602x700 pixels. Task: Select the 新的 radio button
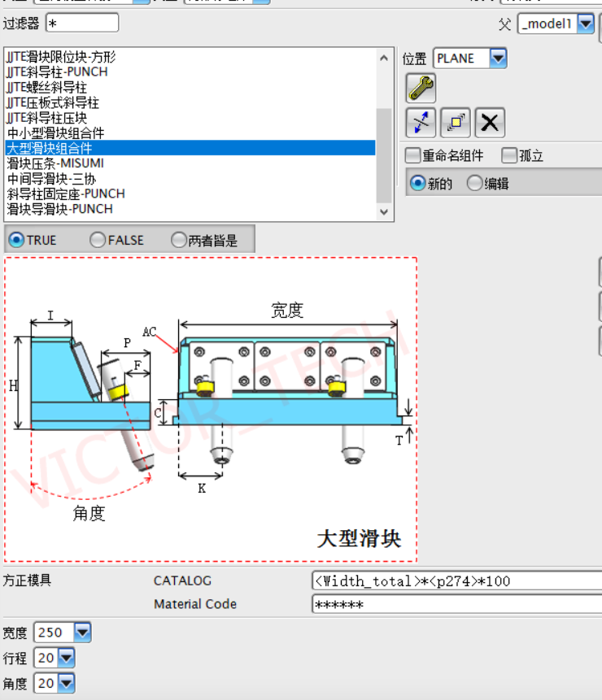click(417, 183)
